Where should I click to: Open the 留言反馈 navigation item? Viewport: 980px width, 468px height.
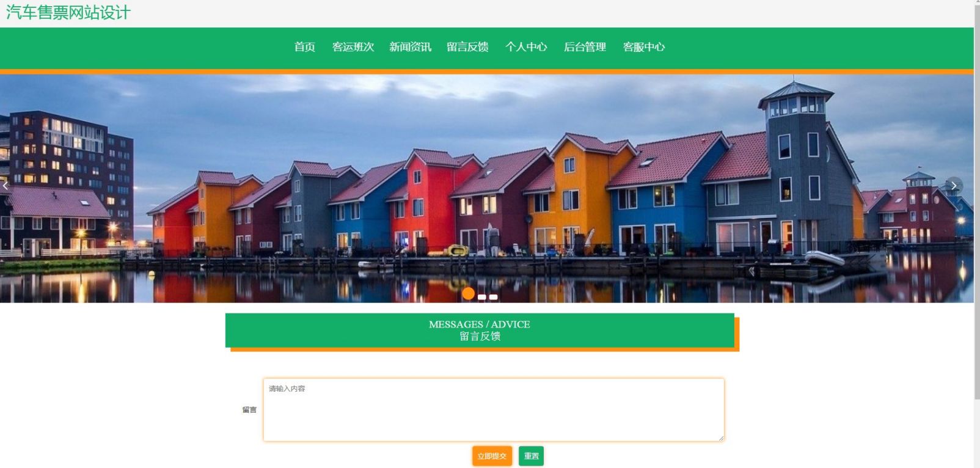(x=468, y=47)
